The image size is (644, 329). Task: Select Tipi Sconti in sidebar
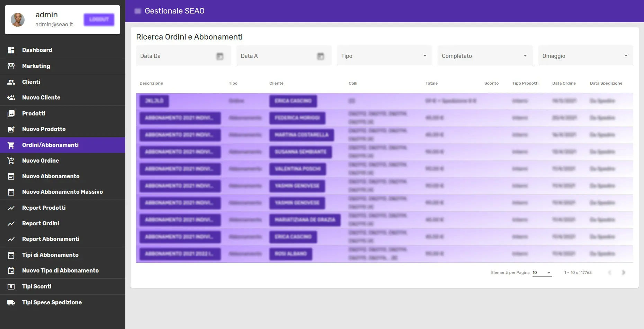click(37, 287)
